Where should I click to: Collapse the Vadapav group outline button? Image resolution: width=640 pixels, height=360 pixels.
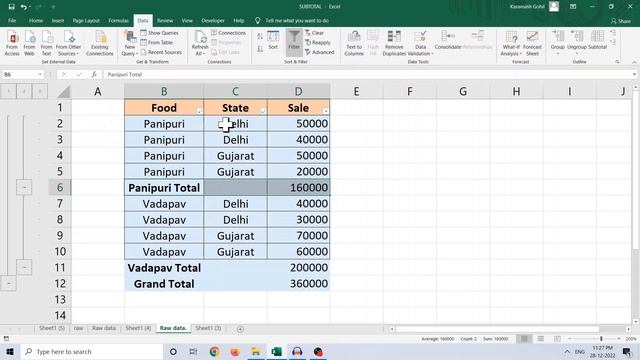click(24, 267)
